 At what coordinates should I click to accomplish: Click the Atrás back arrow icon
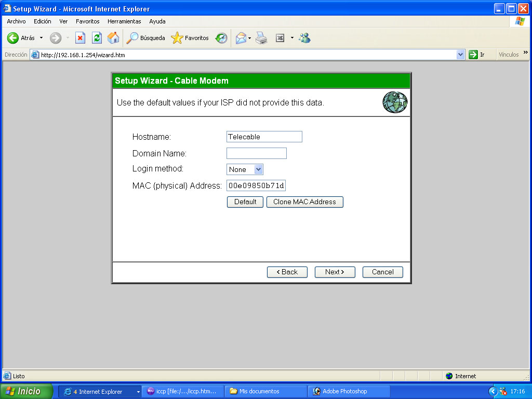13,38
